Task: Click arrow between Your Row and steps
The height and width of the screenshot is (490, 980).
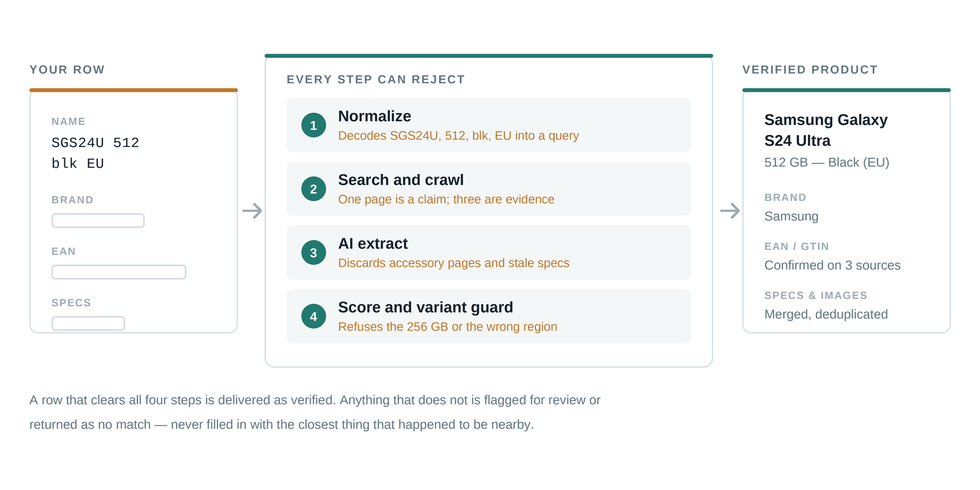Action: [252, 211]
